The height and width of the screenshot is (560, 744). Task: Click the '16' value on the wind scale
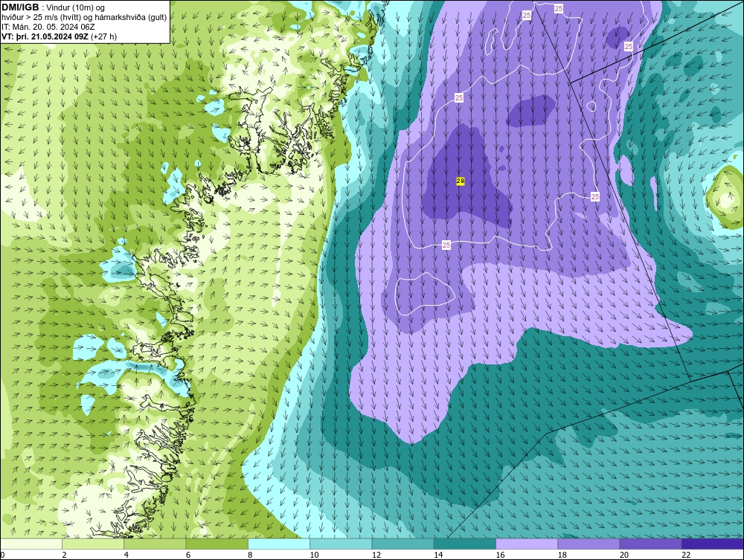[x=500, y=555]
